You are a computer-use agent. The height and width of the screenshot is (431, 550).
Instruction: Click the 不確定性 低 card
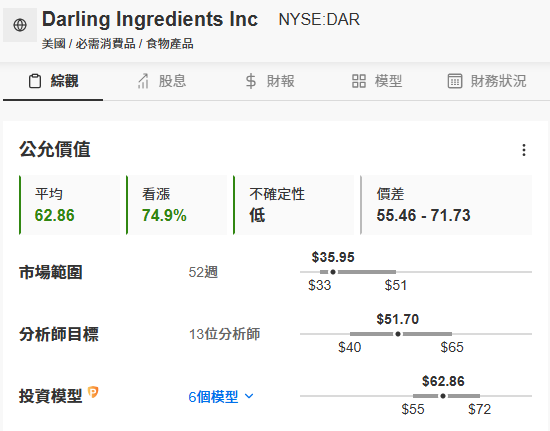[294, 205]
